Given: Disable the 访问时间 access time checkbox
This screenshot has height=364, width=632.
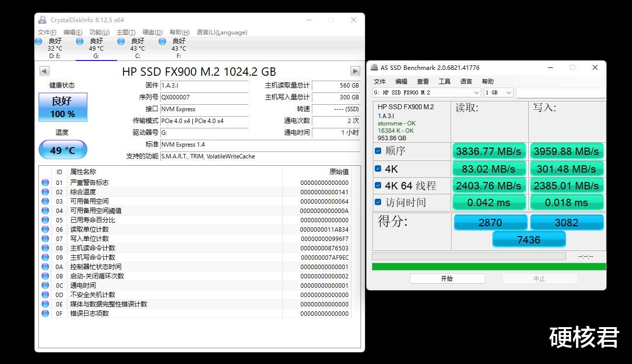Looking at the screenshot, I should click(377, 202).
